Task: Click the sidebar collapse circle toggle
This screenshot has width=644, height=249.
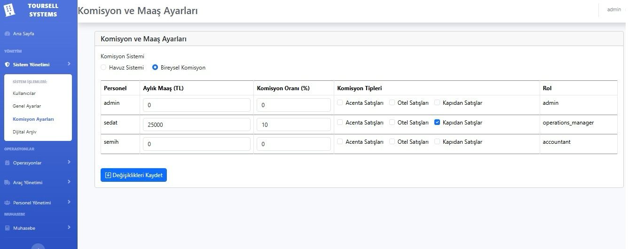Action: point(38,246)
